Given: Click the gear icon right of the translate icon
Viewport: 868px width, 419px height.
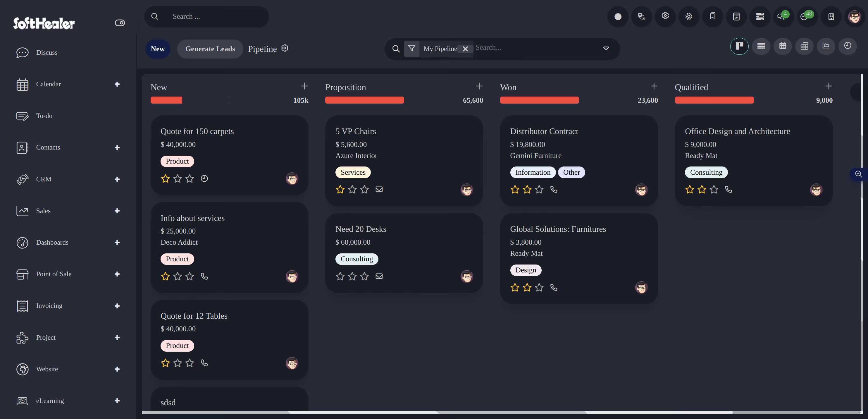Looking at the screenshot, I should (x=665, y=16).
